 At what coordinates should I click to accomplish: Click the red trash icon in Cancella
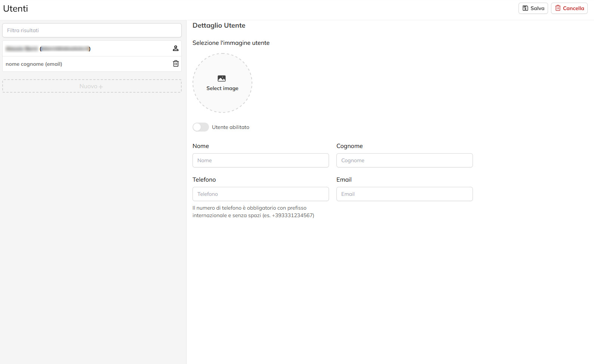coord(558,8)
